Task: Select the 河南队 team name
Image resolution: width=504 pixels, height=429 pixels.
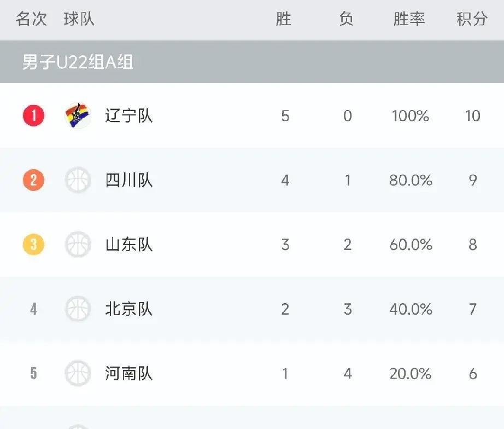Action: 127,374
